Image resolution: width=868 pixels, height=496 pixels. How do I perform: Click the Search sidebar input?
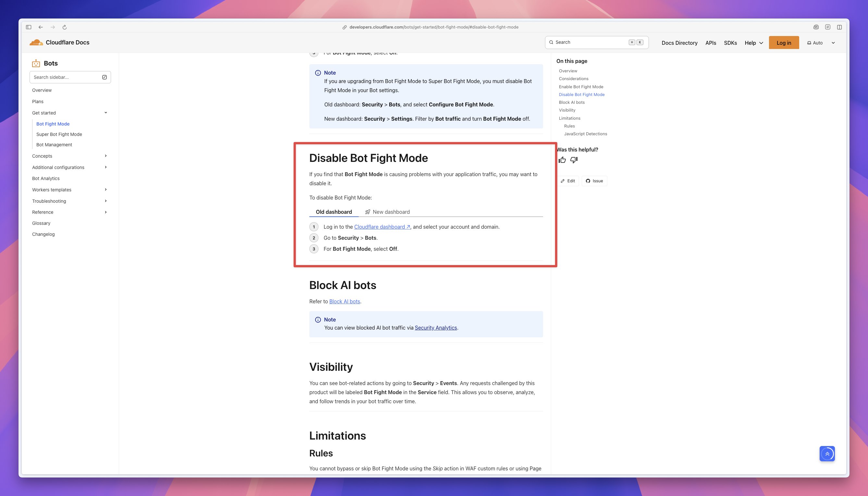click(70, 77)
